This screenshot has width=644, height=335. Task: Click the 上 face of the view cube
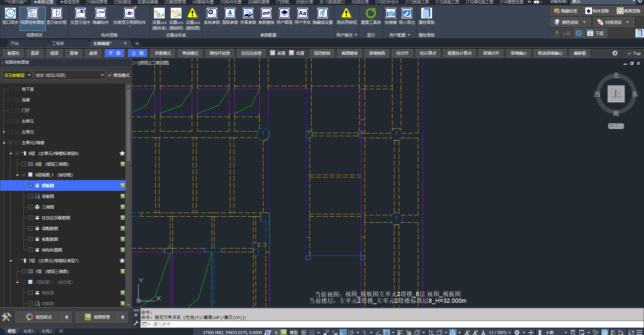tap(616, 94)
